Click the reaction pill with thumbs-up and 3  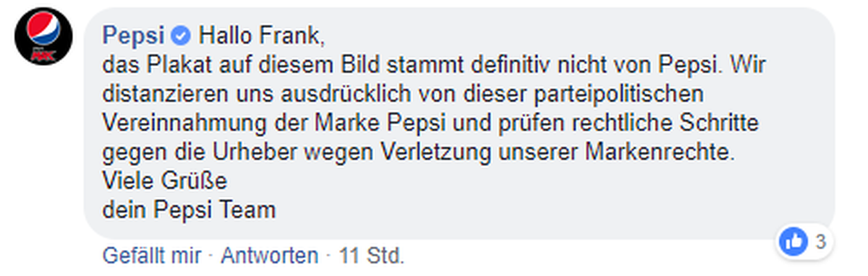point(805,241)
